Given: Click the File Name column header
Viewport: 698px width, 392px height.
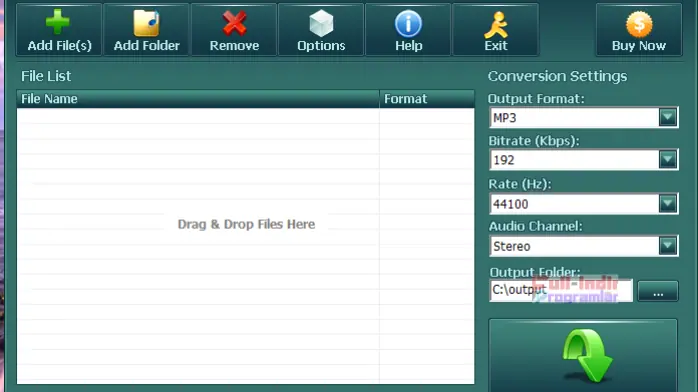Looking at the screenshot, I should click(x=198, y=99).
